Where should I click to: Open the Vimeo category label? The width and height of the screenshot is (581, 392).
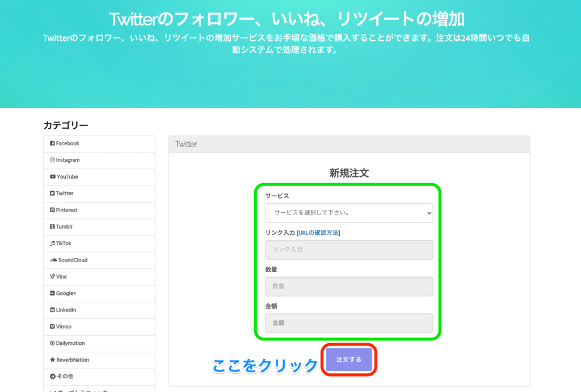tap(64, 327)
